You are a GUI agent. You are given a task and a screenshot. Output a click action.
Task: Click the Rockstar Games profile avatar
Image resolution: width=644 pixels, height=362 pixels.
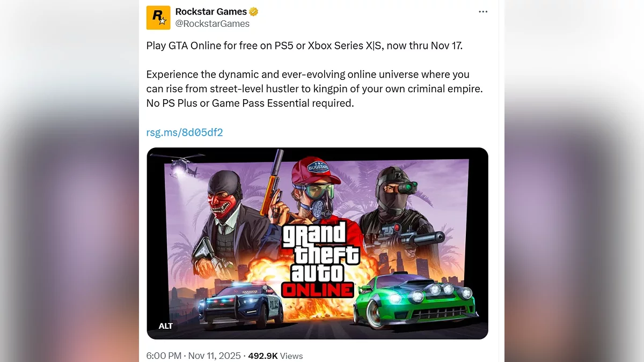(x=158, y=18)
